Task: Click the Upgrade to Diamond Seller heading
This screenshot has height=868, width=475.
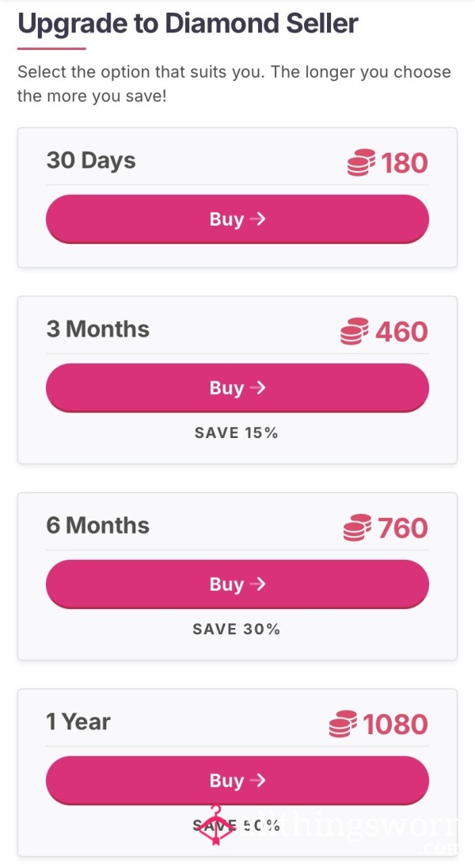Action: point(188,24)
